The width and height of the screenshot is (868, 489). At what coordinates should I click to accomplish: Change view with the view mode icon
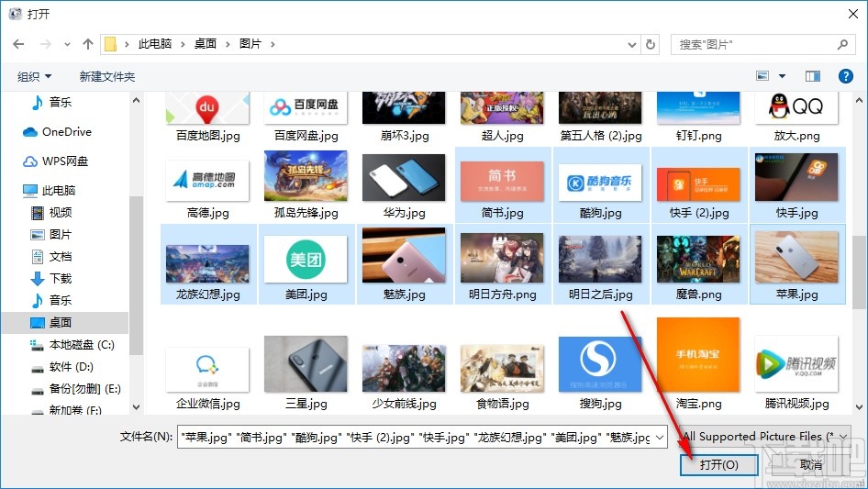coord(762,76)
